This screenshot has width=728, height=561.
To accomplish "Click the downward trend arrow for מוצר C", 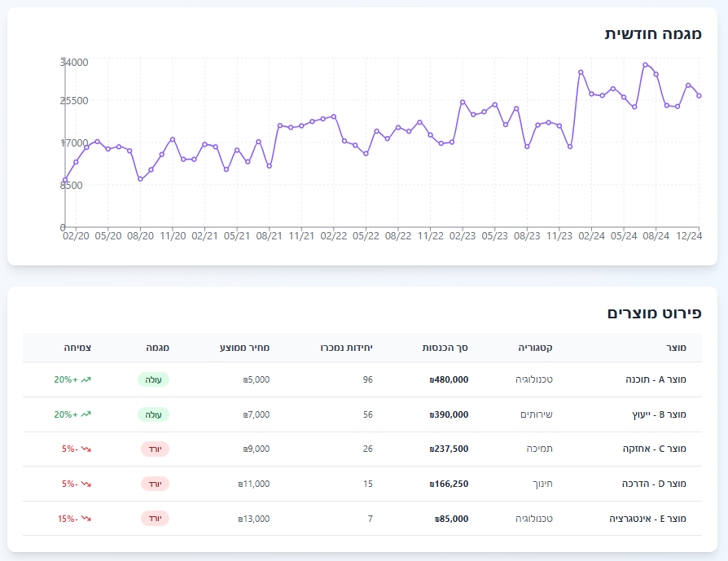I will click(86, 449).
